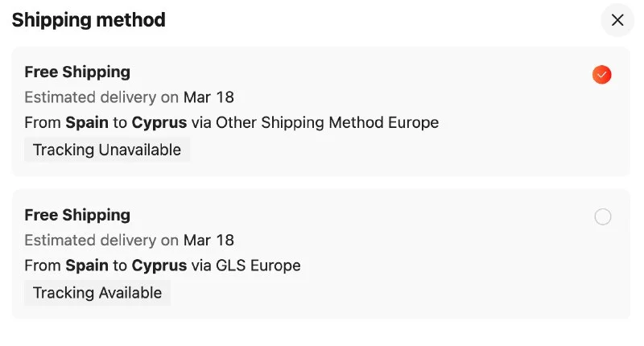
Task: Select the GLS Europe radio button
Action: point(602,216)
